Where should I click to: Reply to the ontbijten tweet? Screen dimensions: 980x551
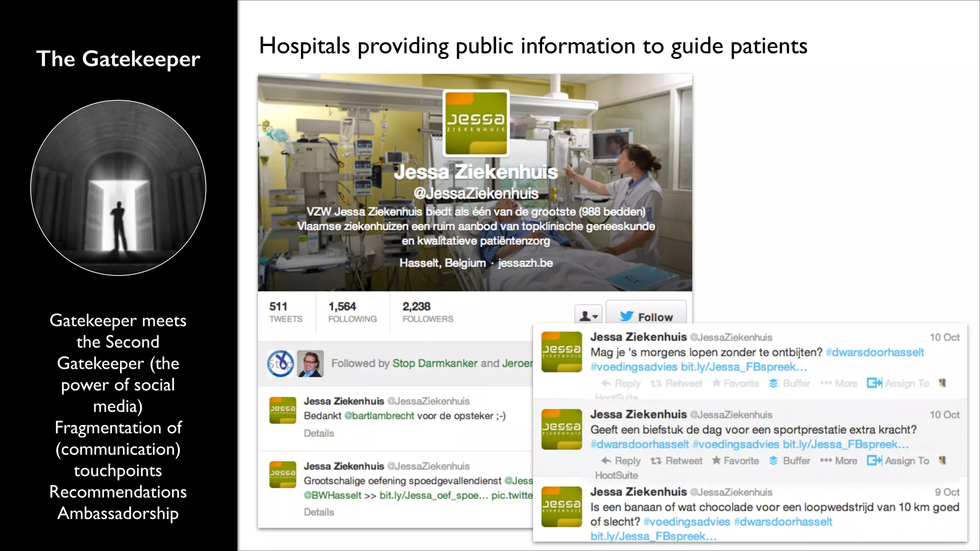tap(621, 384)
